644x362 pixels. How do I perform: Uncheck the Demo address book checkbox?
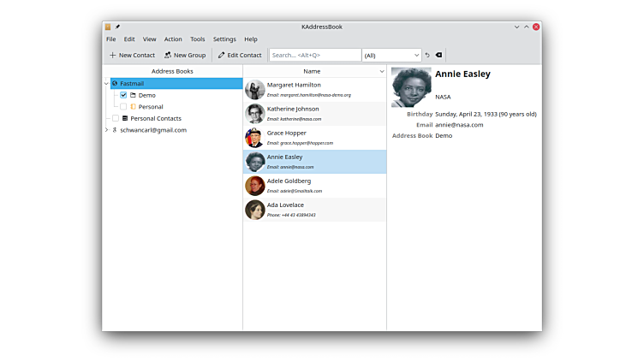click(123, 95)
